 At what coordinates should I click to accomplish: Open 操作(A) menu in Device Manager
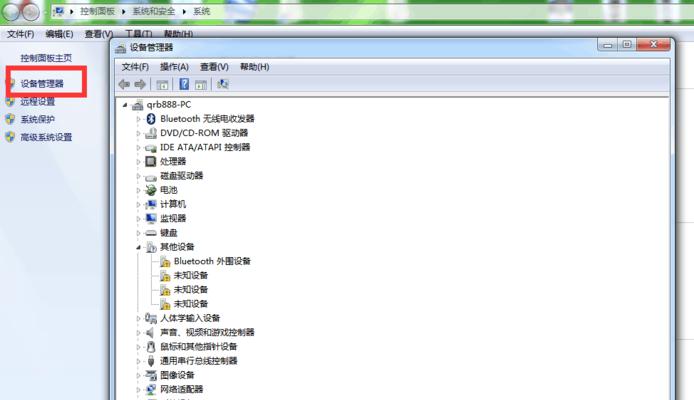pos(174,67)
